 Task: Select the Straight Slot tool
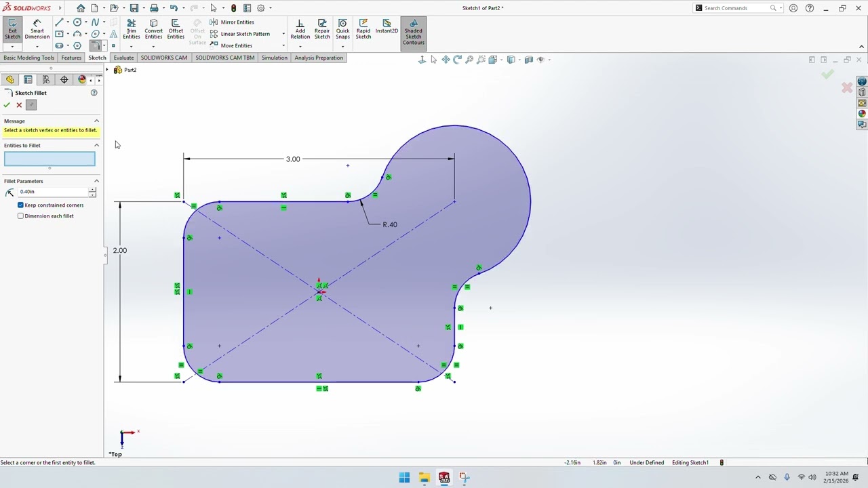(x=59, y=45)
